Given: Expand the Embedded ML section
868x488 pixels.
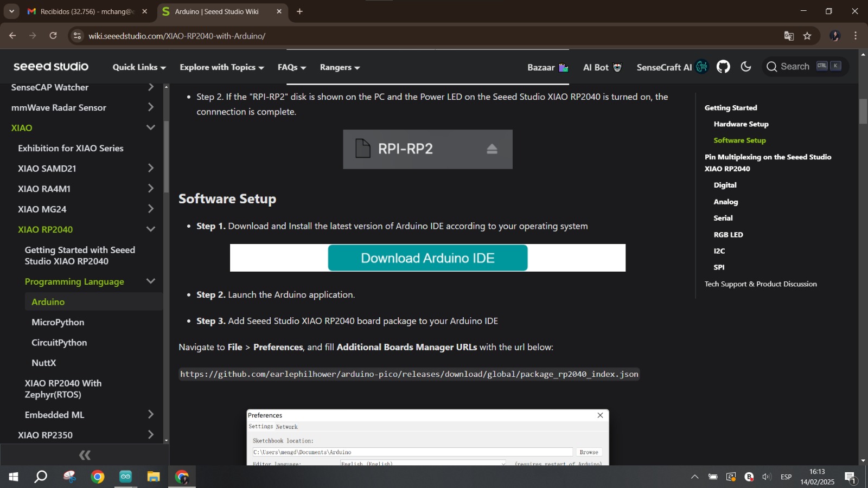Looking at the screenshot, I should pyautogui.click(x=151, y=415).
